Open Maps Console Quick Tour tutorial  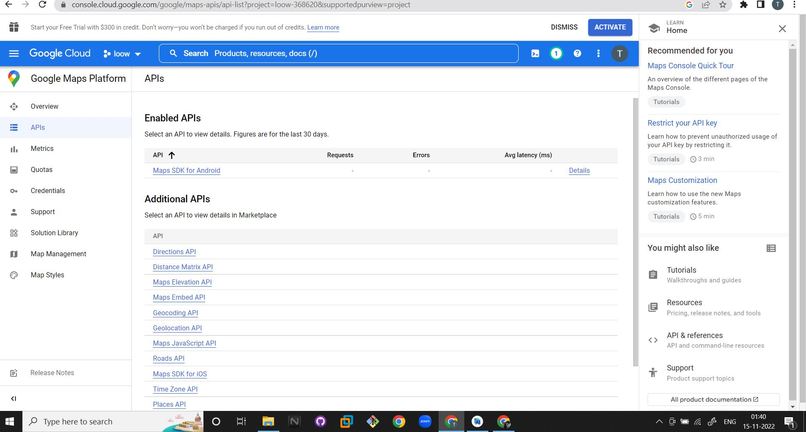pos(690,66)
